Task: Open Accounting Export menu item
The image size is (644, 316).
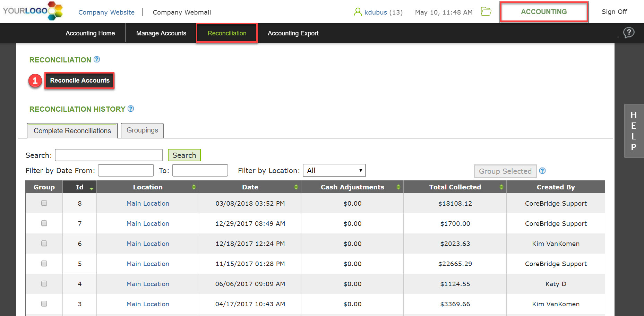Action: pos(293,33)
